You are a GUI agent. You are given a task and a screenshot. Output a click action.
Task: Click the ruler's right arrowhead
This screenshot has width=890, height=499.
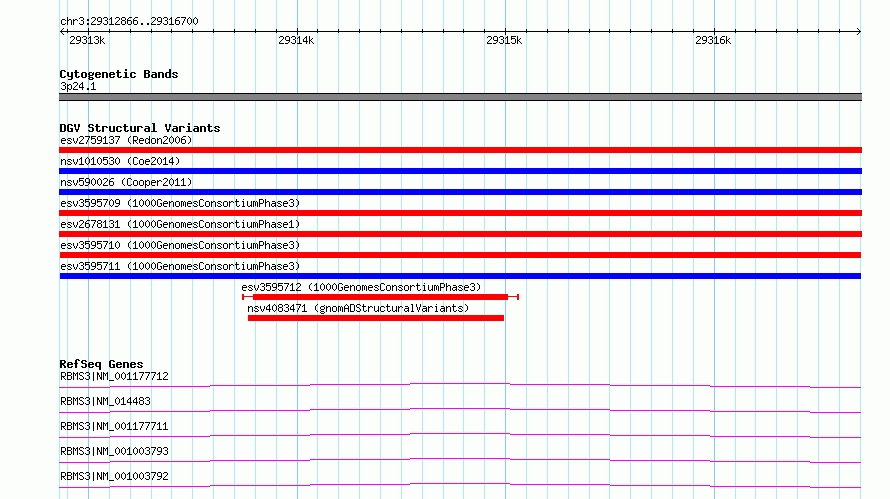coord(859,31)
